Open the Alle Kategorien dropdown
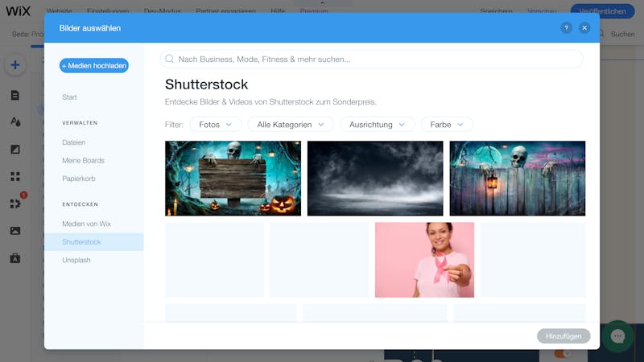 click(291, 125)
